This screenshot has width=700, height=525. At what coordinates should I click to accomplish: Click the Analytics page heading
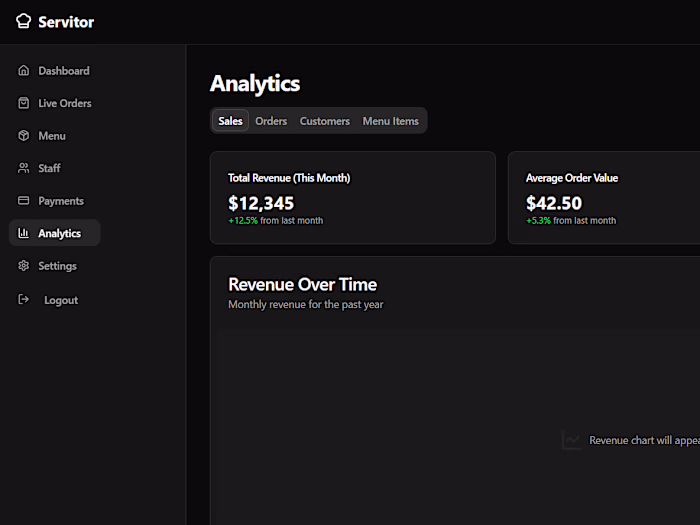pos(255,83)
